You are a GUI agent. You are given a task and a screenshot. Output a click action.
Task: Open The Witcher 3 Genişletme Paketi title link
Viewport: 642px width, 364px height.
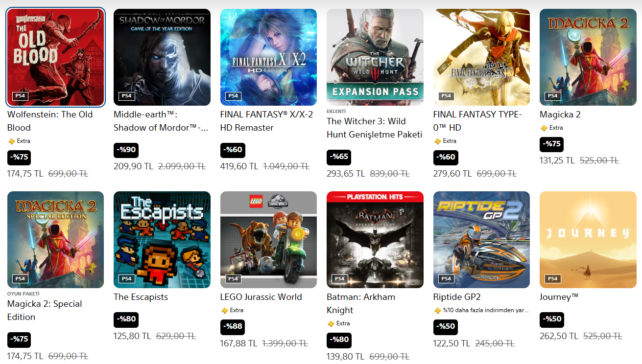point(374,128)
